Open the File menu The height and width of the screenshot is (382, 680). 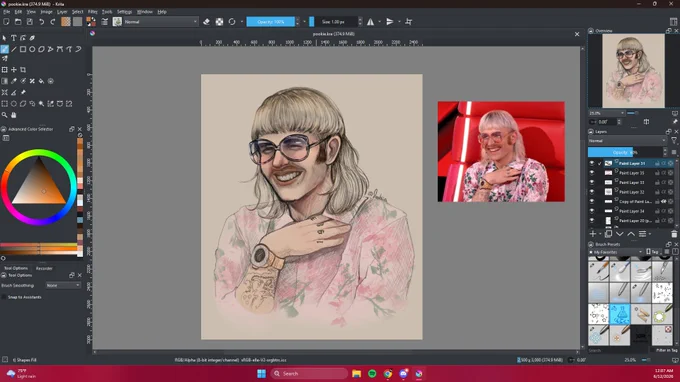[x=7, y=12]
